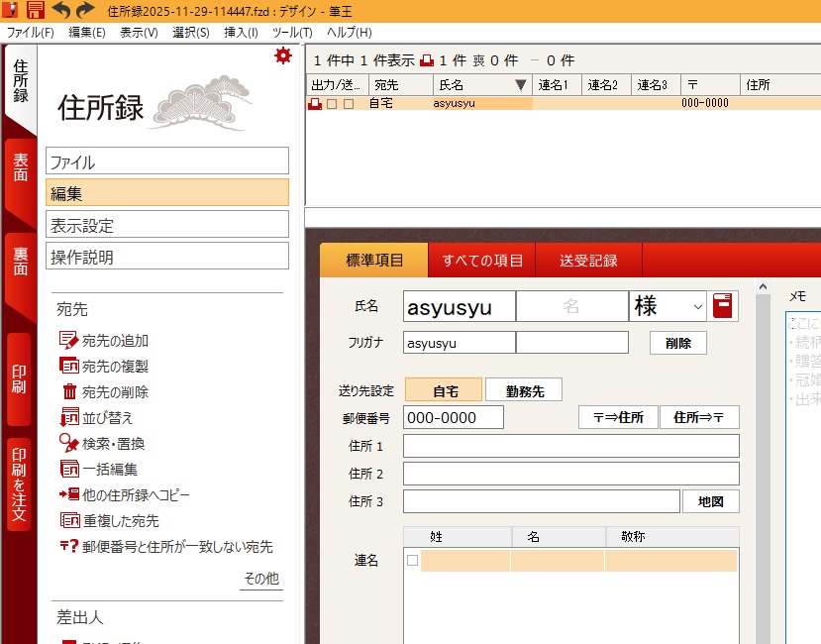Click the 宛先の追加 icon

pyautogui.click(x=69, y=341)
